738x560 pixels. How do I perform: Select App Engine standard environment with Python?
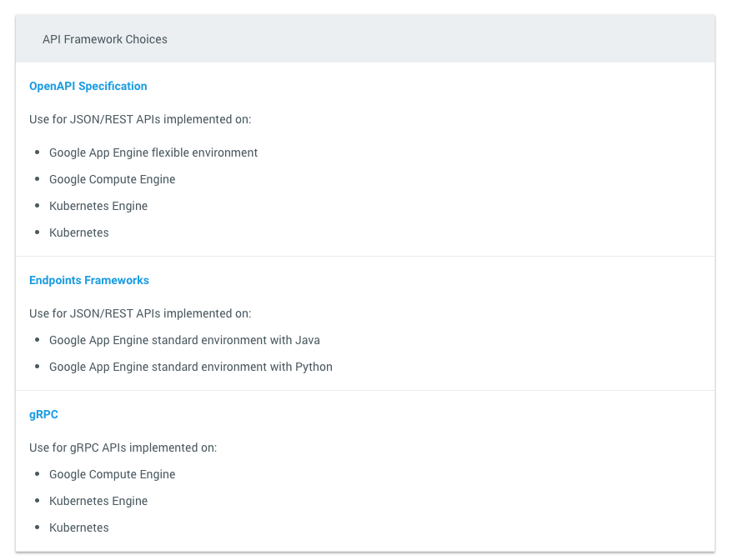point(190,367)
